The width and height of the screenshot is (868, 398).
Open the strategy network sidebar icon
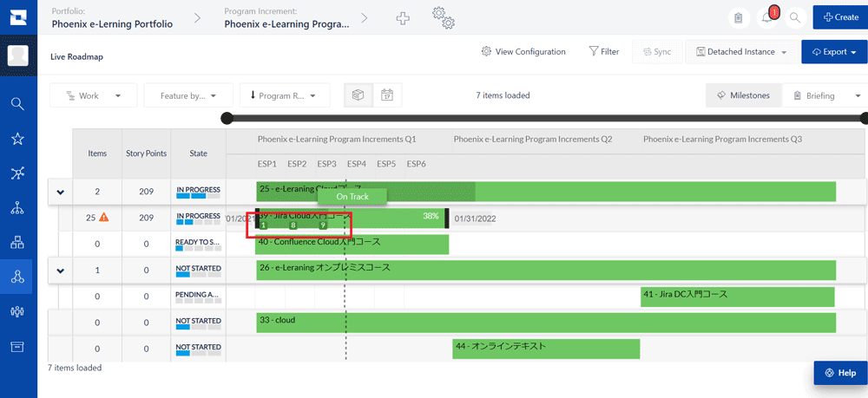[x=17, y=173]
